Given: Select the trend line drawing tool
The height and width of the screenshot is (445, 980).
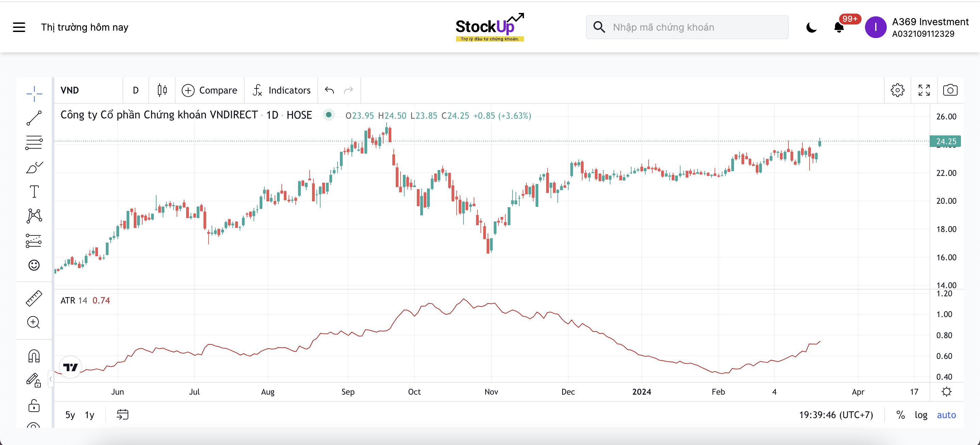Looking at the screenshot, I should point(34,118).
